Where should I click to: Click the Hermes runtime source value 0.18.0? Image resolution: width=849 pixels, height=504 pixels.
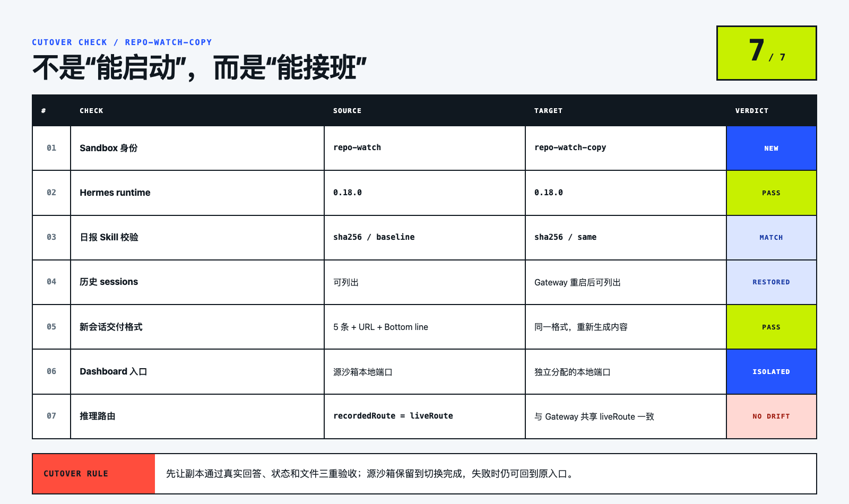click(348, 193)
